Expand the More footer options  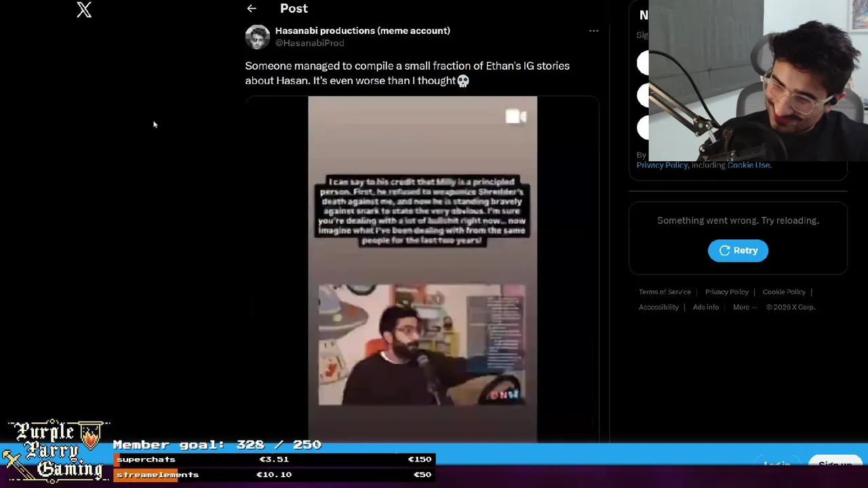coord(745,307)
